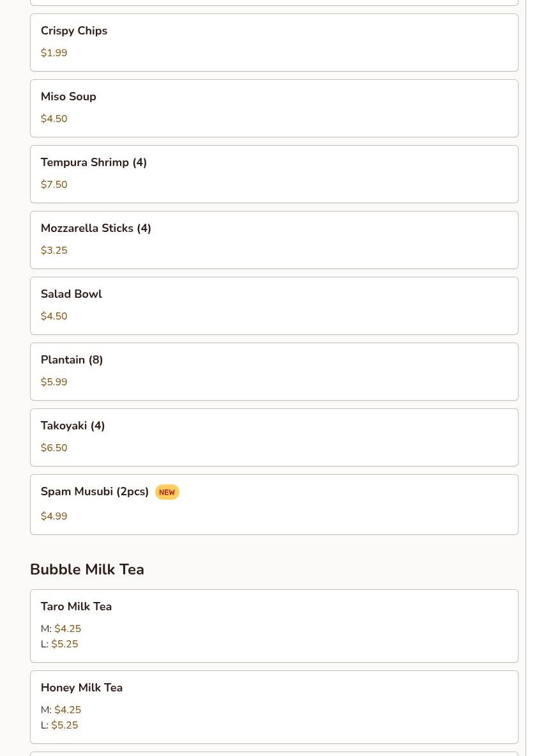539x756 pixels.
Task: Choose Tempura Shrimp (4) from the menu
Action: click(94, 162)
